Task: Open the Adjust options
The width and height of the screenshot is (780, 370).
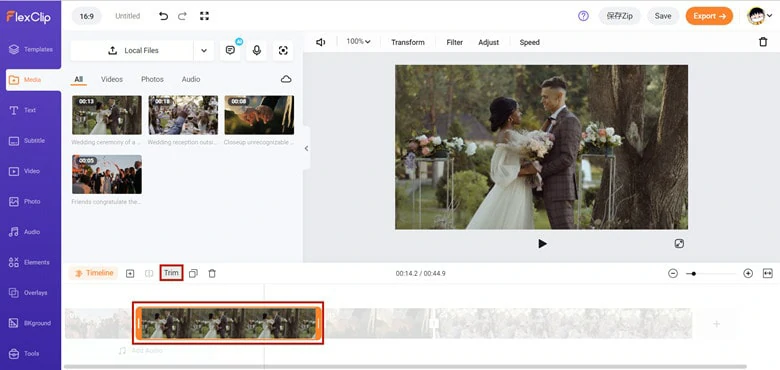Action: tap(488, 42)
